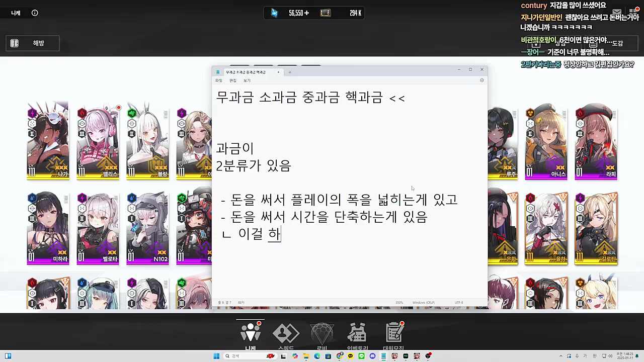644x362 pixels.
Task: Click the credit currency icon showing 294 K
Action: pos(326,13)
